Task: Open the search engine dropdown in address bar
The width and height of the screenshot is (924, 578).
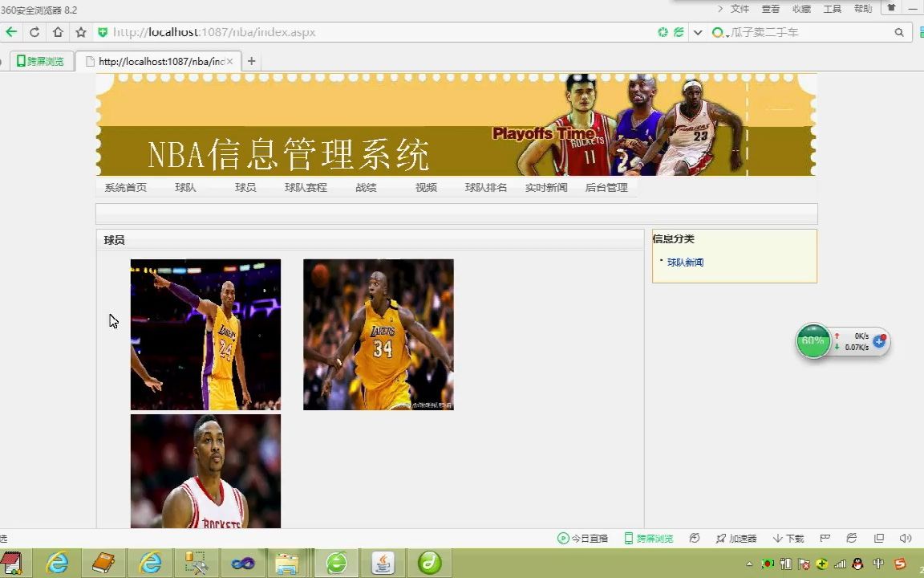Action: [719, 32]
